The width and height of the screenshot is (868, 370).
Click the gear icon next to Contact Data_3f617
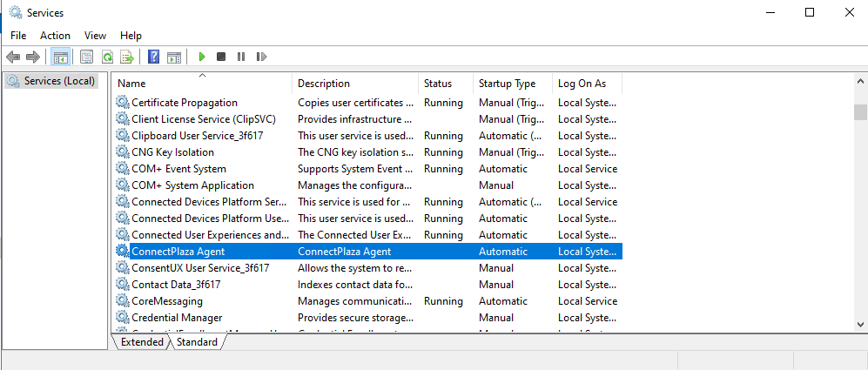pos(122,284)
